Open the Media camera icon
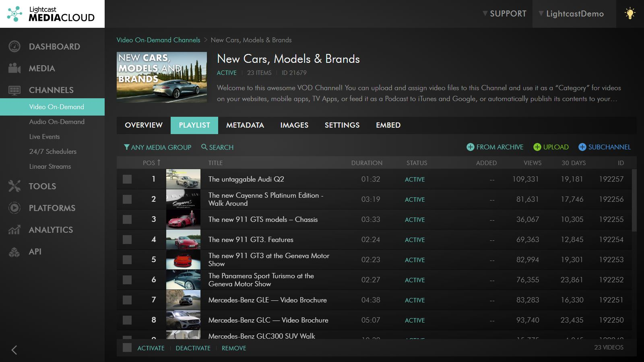644x362 pixels. pos(14,68)
